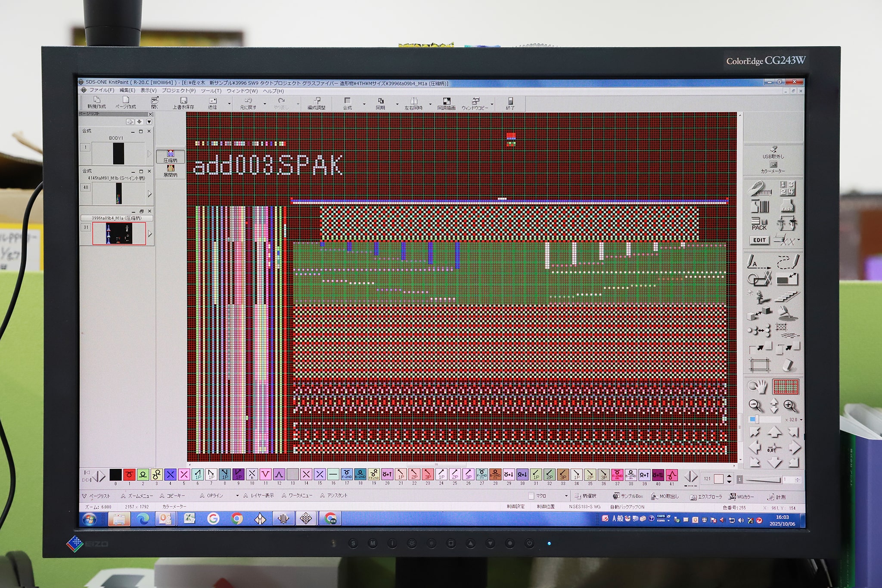Click the 編成調整 toolbar icon
882x588 pixels.
click(317, 103)
